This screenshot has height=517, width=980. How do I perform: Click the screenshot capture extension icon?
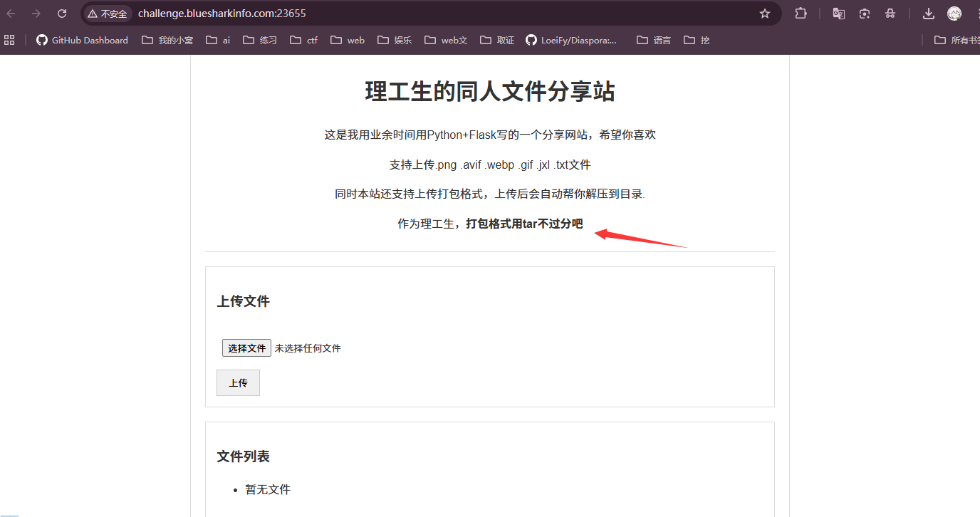865,14
